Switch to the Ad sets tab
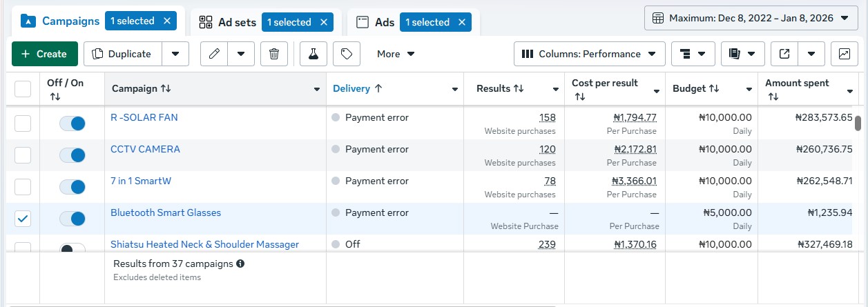This screenshot has height=307, width=868. 228,22
